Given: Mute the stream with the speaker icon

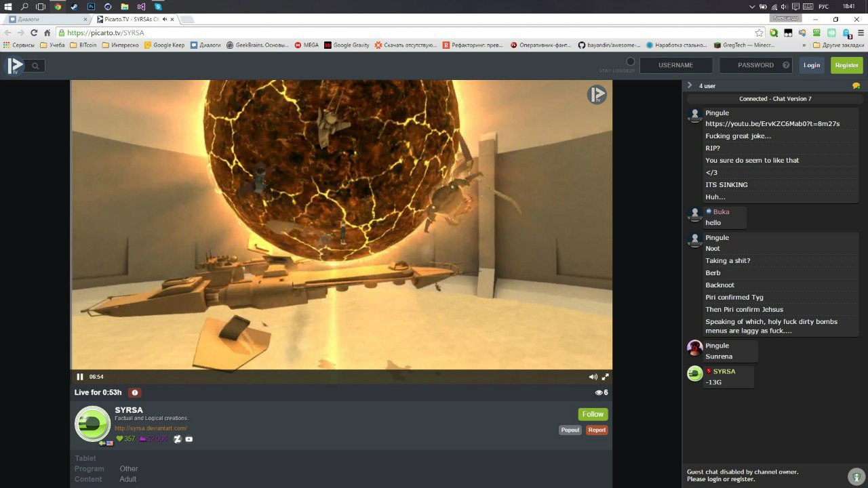Looking at the screenshot, I should click(x=593, y=377).
